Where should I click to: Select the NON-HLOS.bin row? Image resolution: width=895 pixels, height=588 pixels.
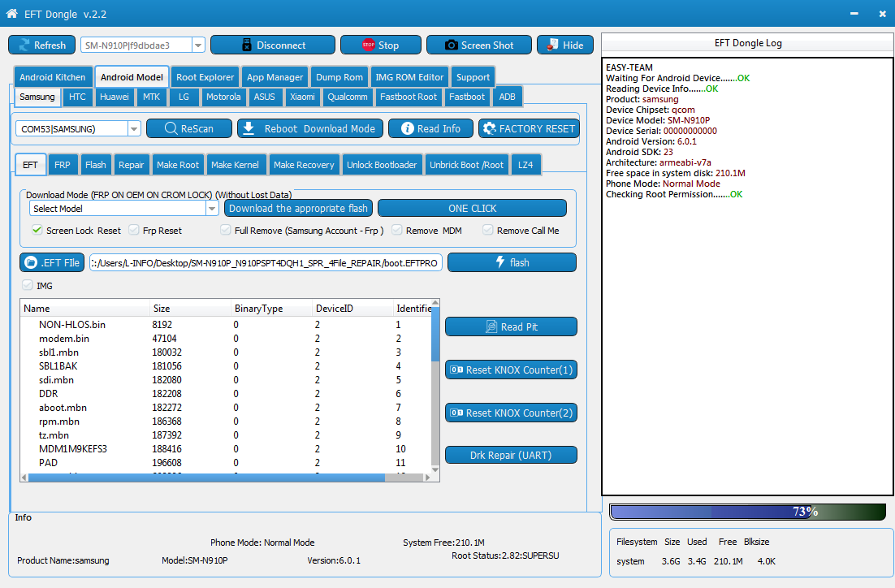(226, 324)
